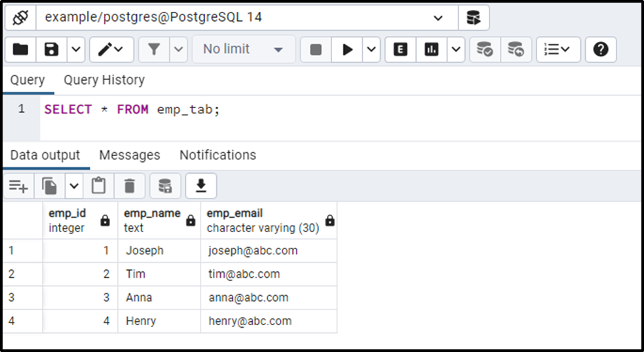Open the database connection dropdown

pyautogui.click(x=247, y=18)
